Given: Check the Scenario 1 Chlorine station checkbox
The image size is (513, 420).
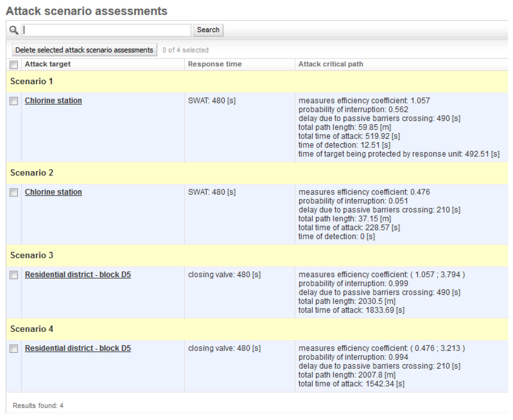Looking at the screenshot, I should pos(14,101).
